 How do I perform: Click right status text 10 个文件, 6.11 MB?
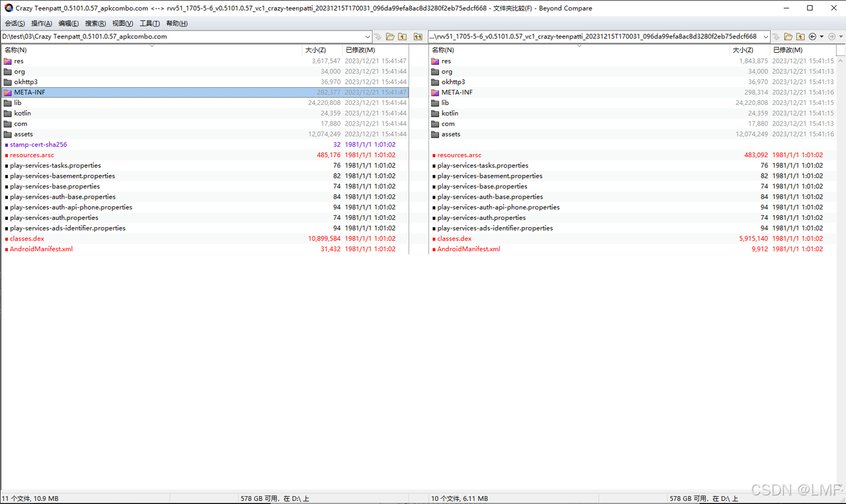coord(459,499)
